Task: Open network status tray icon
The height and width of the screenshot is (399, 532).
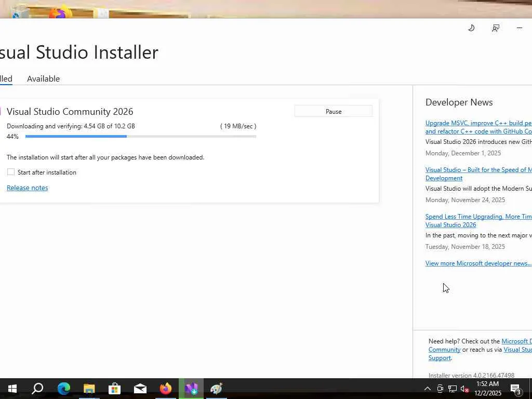Action: pyautogui.click(x=453, y=389)
